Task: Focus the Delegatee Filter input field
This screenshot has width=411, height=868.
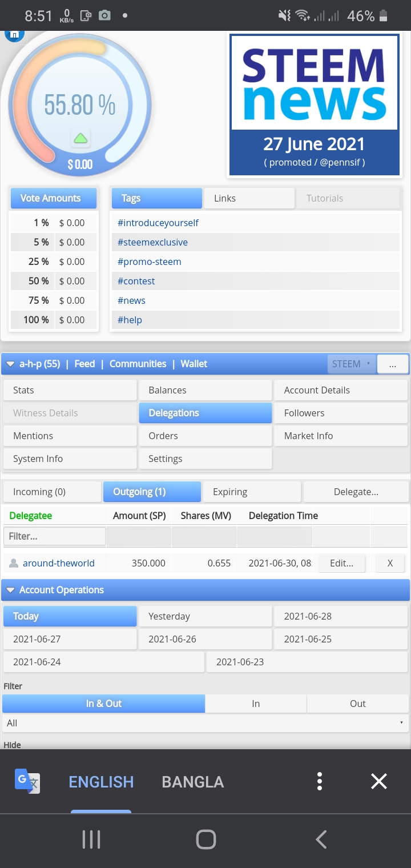Action: (54, 536)
